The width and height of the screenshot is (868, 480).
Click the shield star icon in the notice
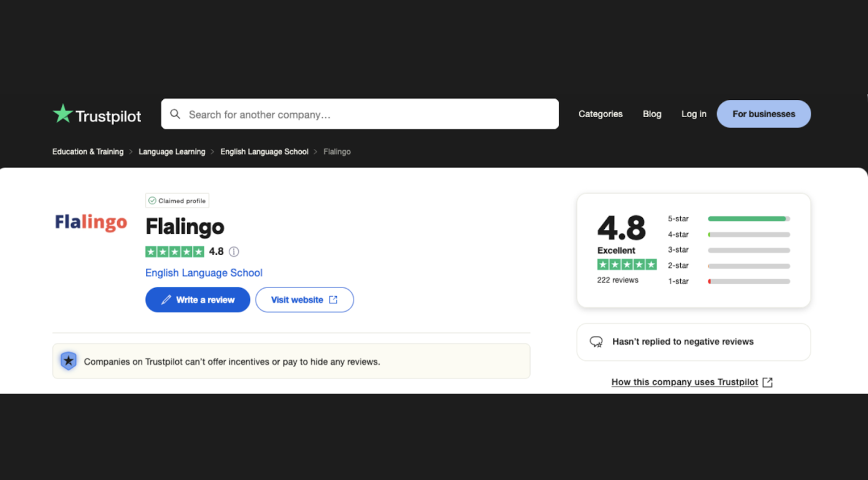69,361
